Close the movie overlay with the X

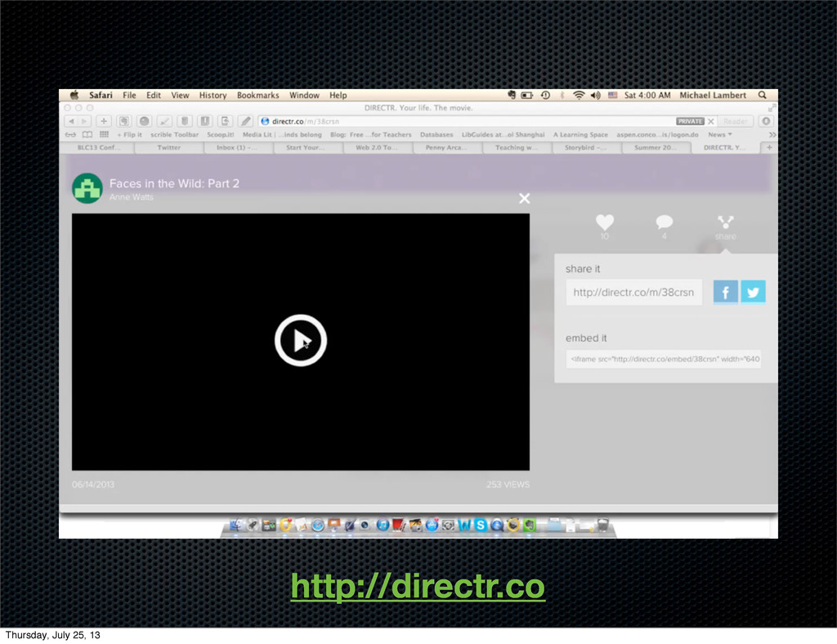pos(524,199)
